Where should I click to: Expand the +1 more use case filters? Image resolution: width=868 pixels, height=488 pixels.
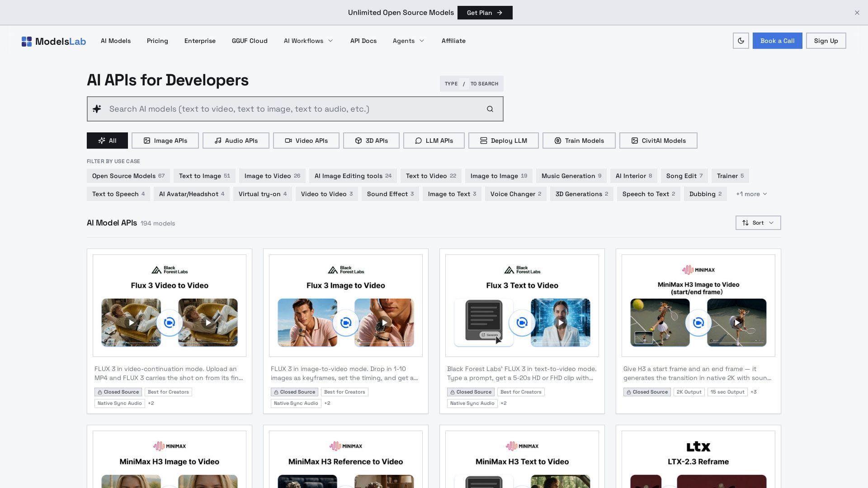click(751, 194)
